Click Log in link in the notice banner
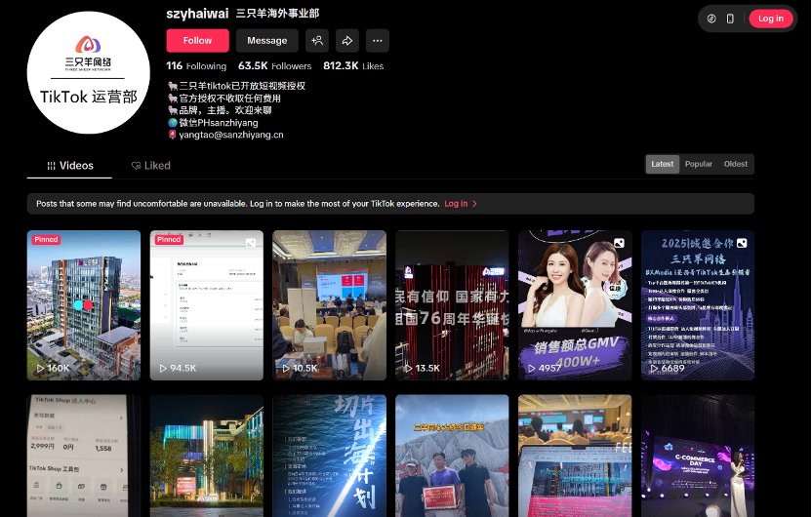The height and width of the screenshot is (517, 812). tap(456, 204)
